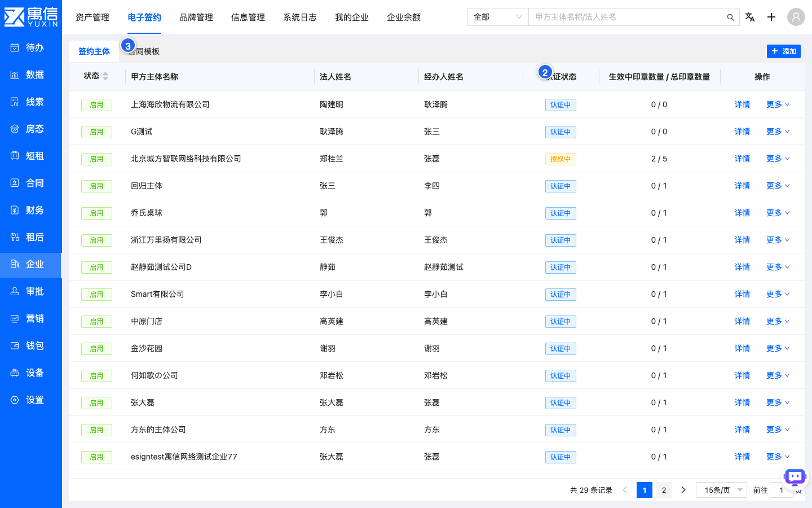Image resolution: width=812 pixels, height=508 pixels.
Task: Open the 营销 sidebar icon
Action: point(15,318)
